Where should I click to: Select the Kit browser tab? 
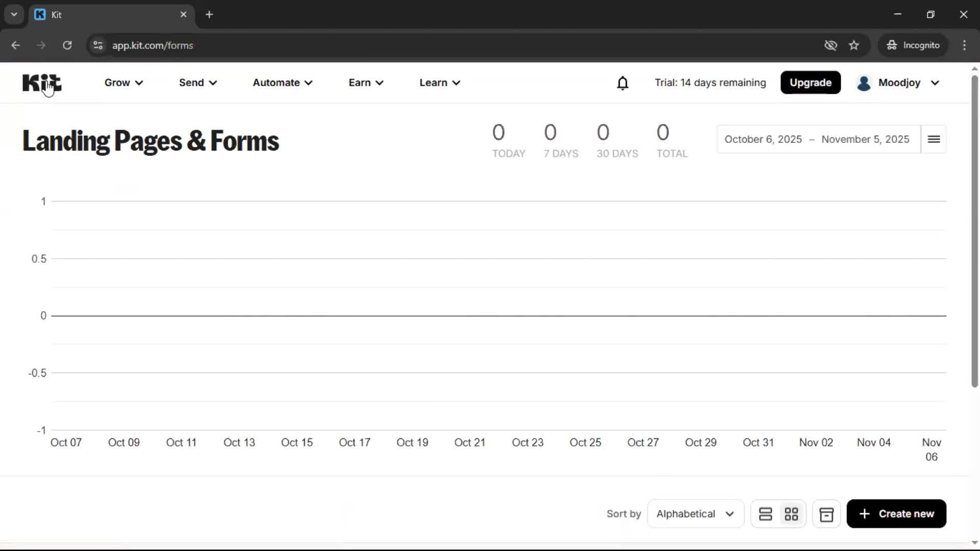pos(102,14)
